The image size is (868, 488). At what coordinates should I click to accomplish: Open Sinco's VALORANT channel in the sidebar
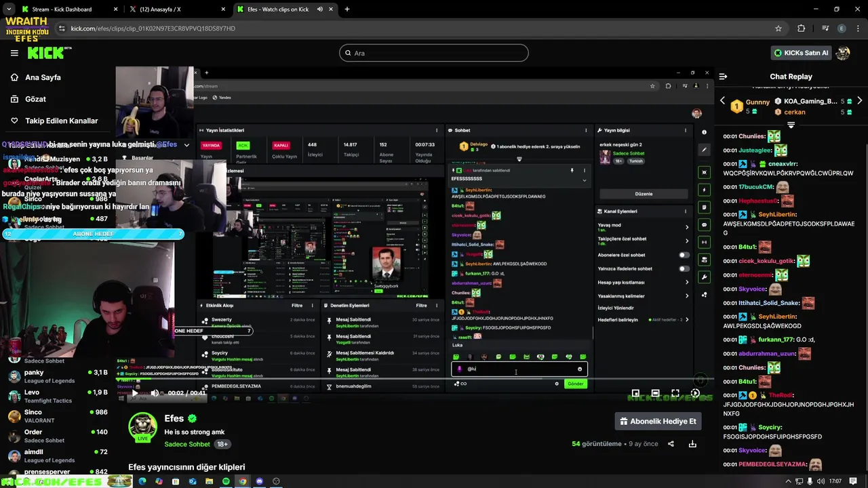[58, 415]
